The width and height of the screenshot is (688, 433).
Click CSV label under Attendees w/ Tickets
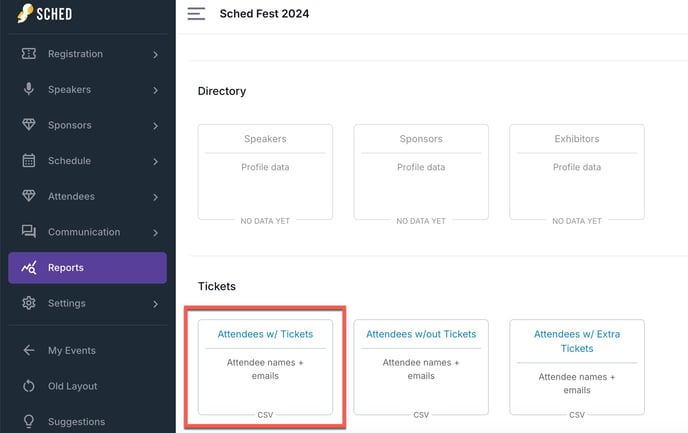[265, 415]
